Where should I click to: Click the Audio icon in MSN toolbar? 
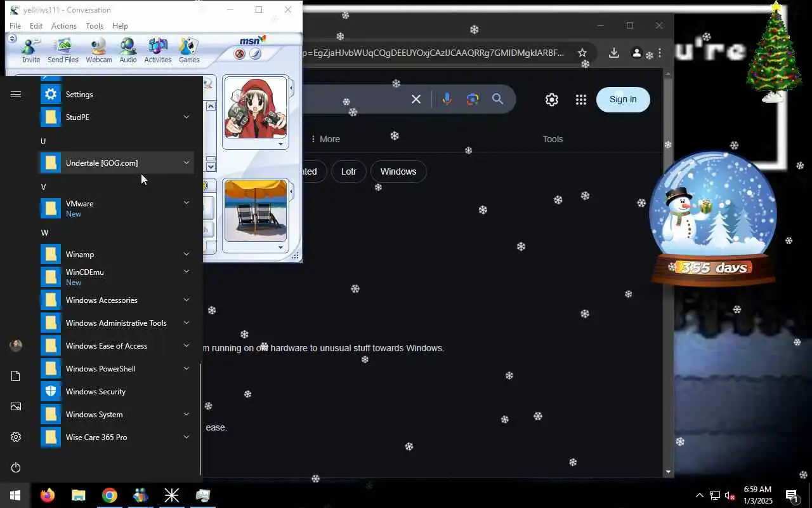(128, 51)
